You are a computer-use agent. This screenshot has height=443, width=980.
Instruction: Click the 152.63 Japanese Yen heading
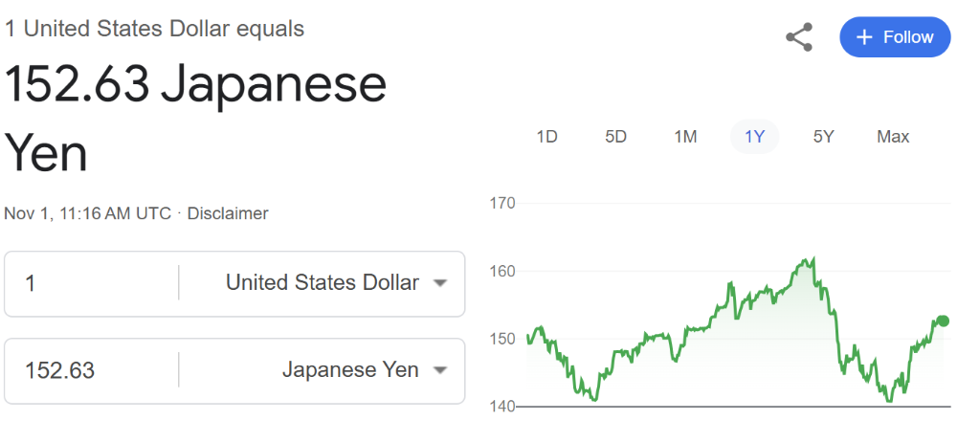point(195,86)
